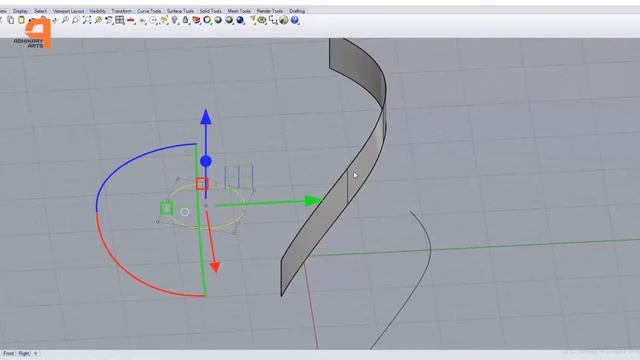Open the Edit Layers icon
The width and height of the screenshot is (640, 360).
196,20
